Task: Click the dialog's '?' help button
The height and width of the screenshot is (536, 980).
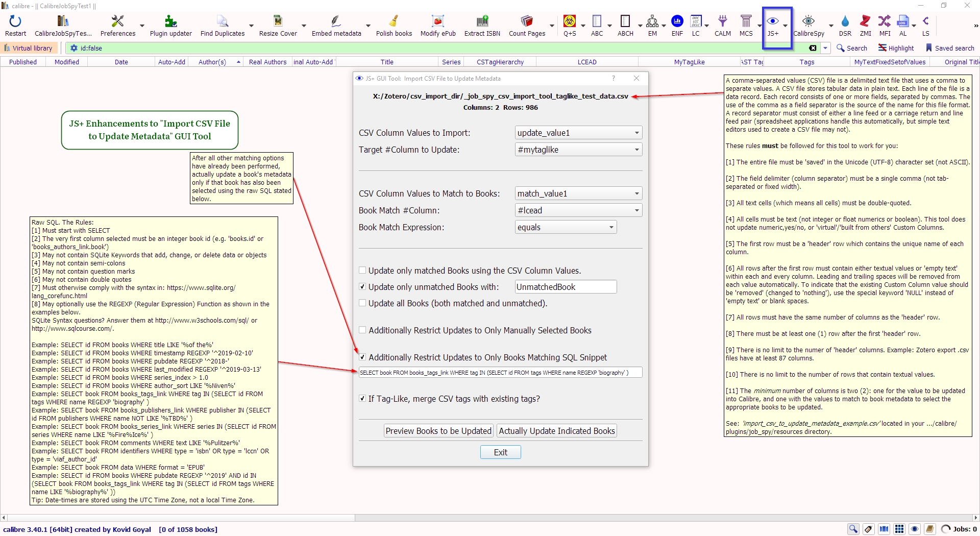Action: pyautogui.click(x=614, y=78)
